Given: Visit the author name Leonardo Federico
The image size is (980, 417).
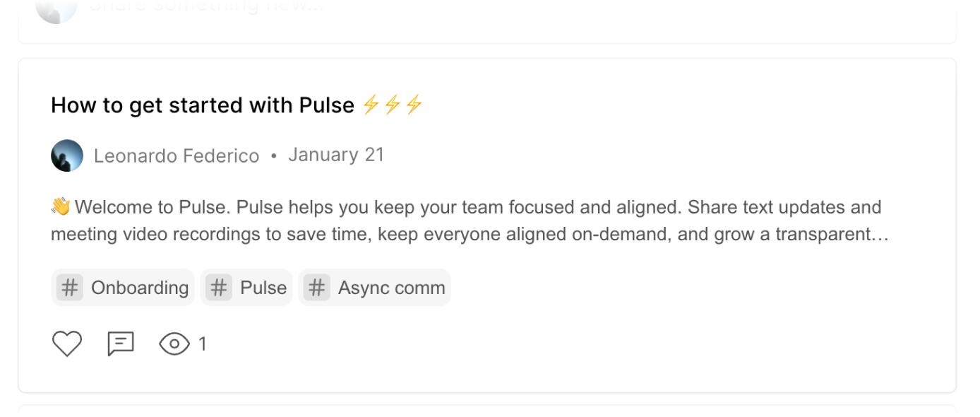Looking at the screenshot, I should tap(177, 155).
